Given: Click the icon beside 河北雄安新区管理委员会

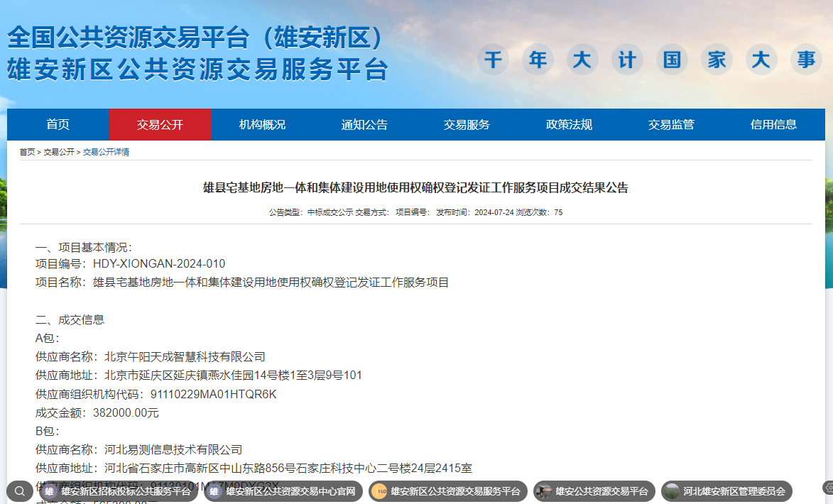Looking at the screenshot, I should 672,491.
